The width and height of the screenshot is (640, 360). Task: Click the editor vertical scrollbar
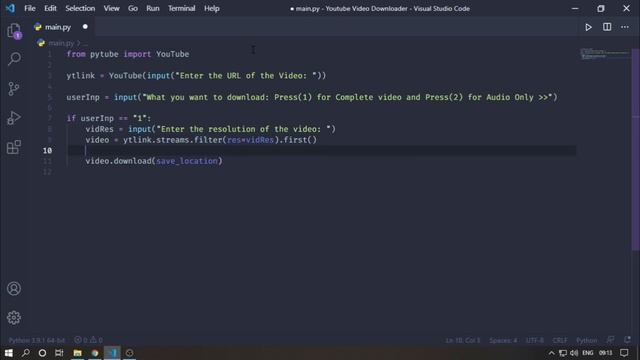coord(636,149)
